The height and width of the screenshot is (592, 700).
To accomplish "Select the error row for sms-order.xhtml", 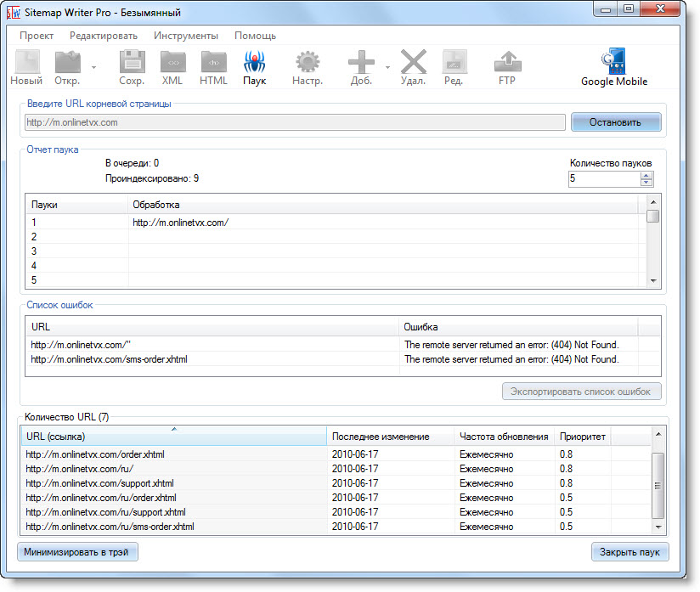I will (x=342, y=359).
